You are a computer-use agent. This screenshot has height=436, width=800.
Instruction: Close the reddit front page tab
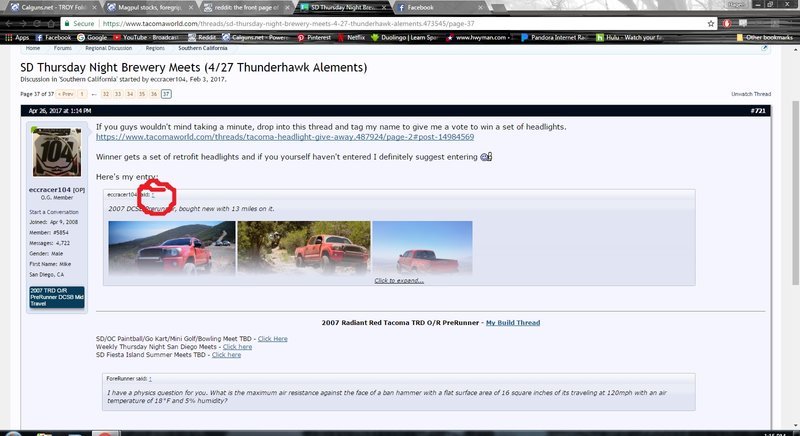[x=287, y=8]
